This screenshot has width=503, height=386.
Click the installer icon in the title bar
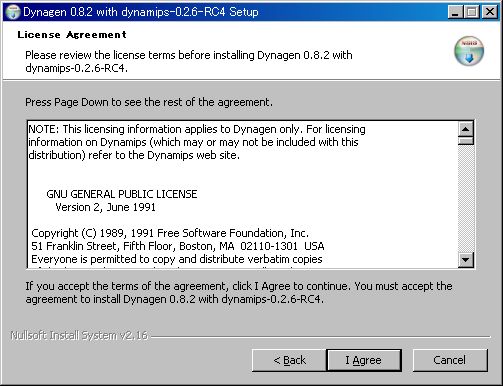13,12
